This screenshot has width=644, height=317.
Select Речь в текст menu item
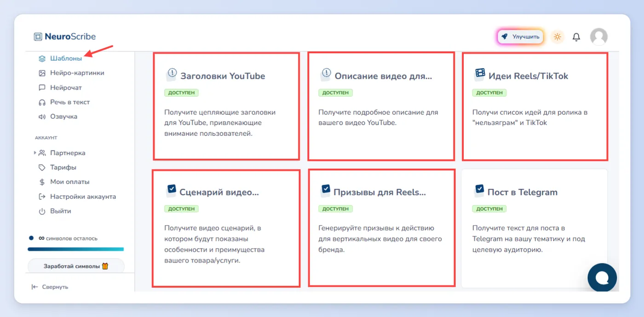pos(70,102)
